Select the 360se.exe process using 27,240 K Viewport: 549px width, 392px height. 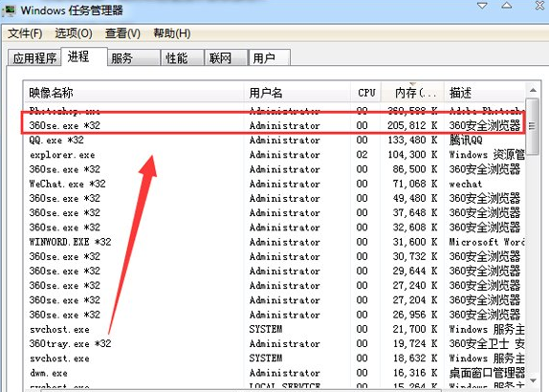pyautogui.click(x=274, y=286)
